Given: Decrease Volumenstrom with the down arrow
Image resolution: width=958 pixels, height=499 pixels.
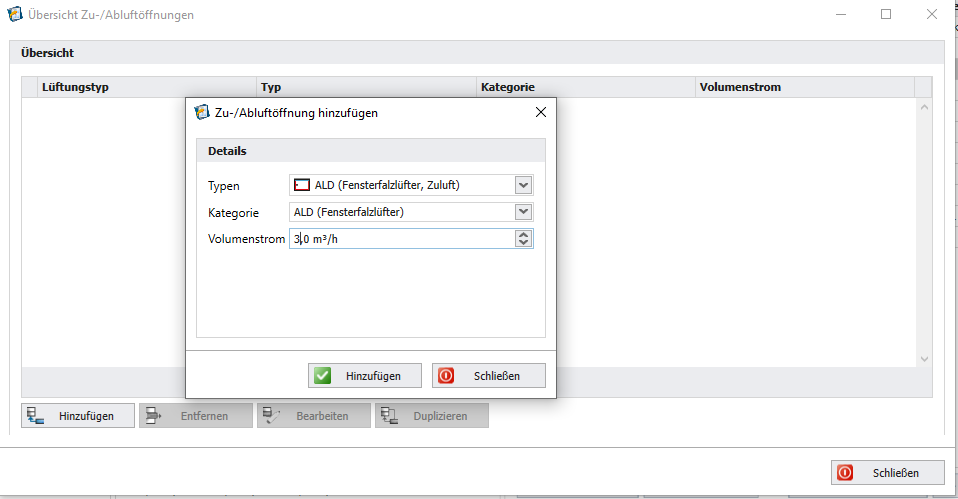Looking at the screenshot, I should [522, 243].
